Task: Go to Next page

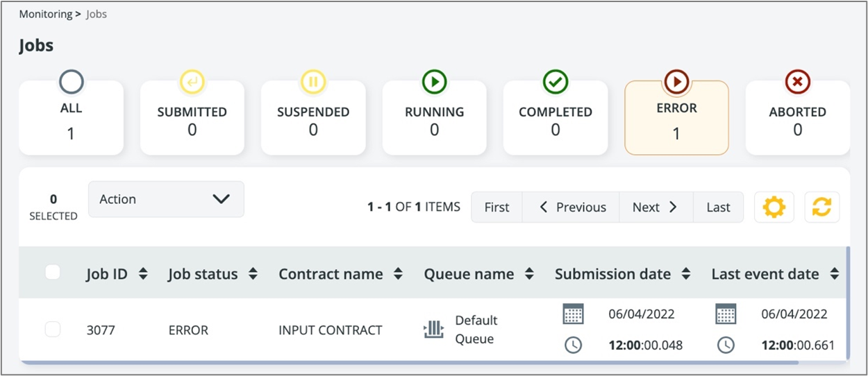Action: pyautogui.click(x=655, y=207)
